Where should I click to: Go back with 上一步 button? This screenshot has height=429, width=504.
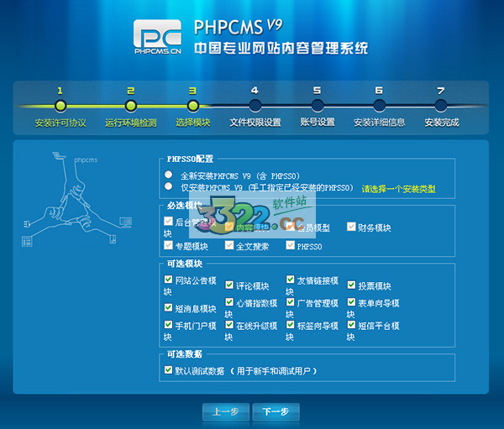[x=226, y=411]
